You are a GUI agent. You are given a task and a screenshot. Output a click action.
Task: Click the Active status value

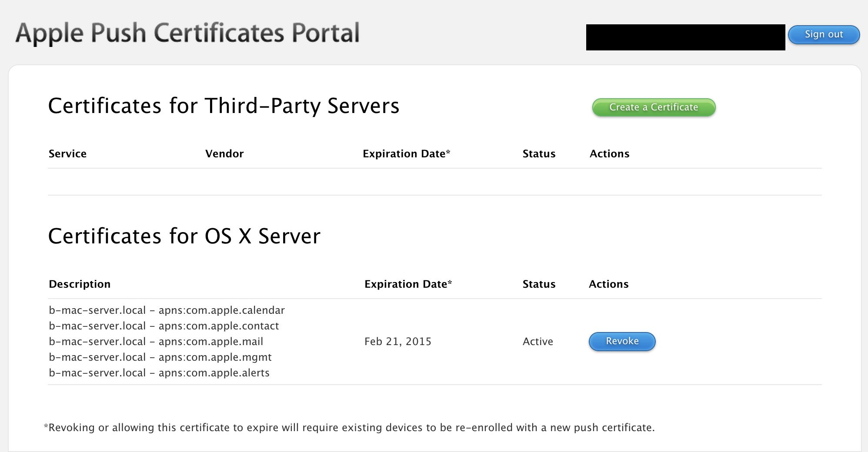coord(537,342)
